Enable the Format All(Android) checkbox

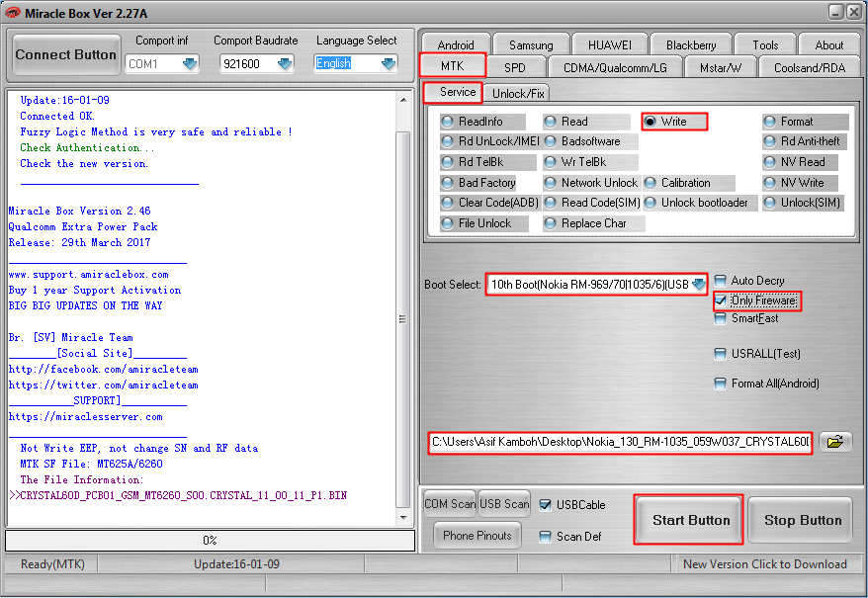[x=720, y=384]
